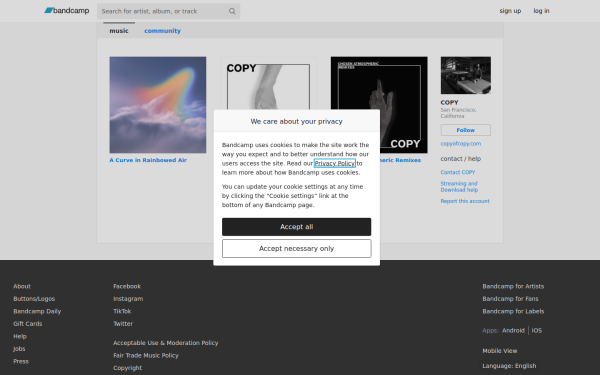The width and height of the screenshot is (600, 375).
Task: Click the Help footer link
Action: click(20, 336)
